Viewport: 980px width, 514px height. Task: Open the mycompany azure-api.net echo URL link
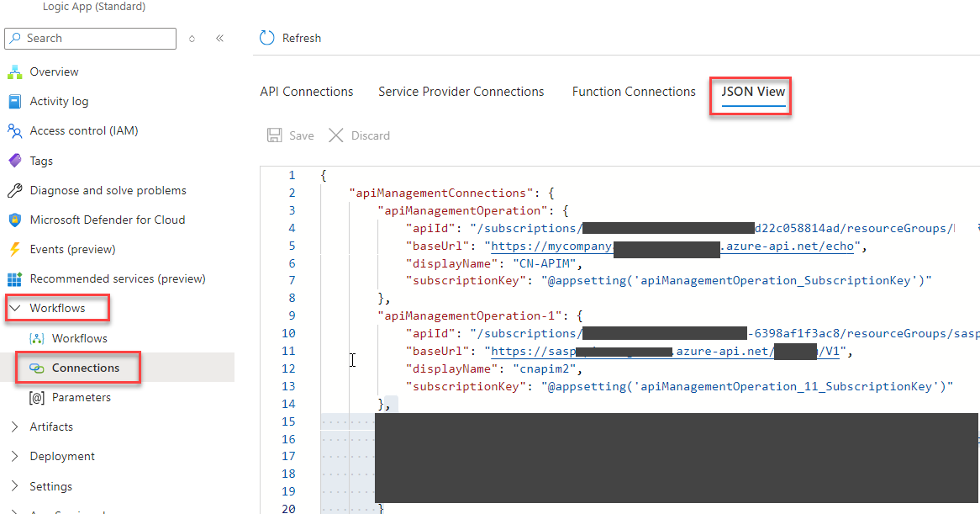click(551, 246)
